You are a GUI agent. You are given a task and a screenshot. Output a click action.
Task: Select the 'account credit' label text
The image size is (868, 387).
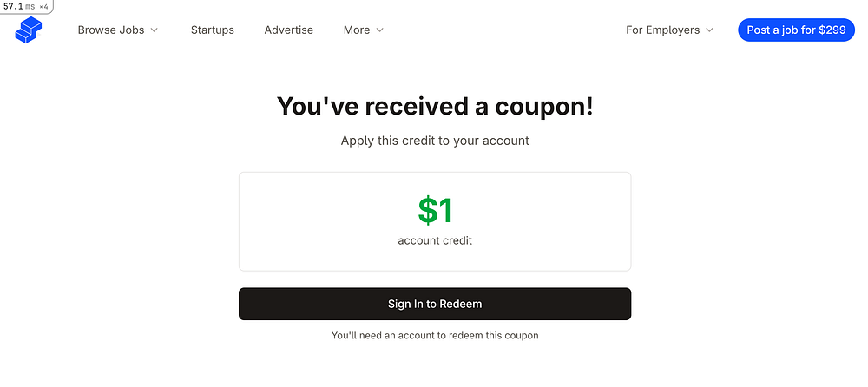click(435, 240)
